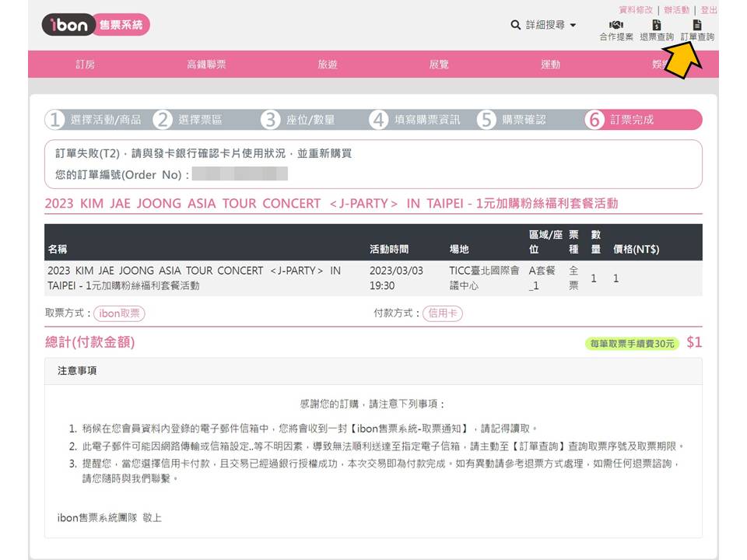Click the 資料修改 link

(x=636, y=10)
